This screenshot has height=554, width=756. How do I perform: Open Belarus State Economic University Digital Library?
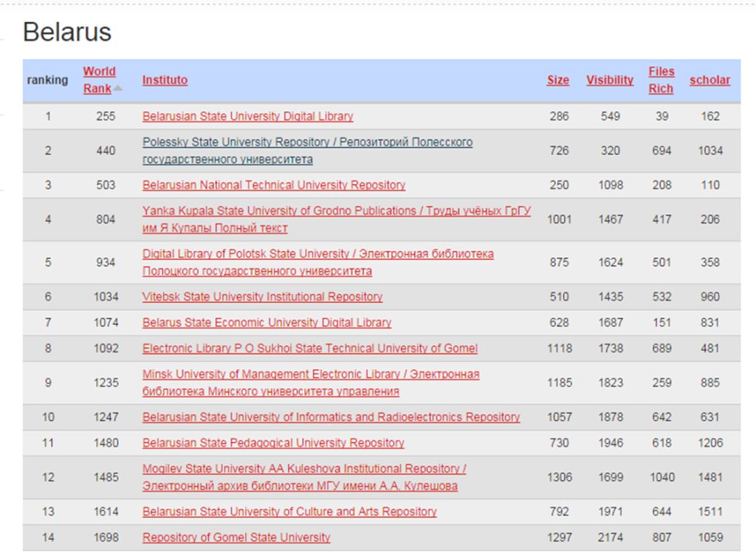tap(267, 322)
